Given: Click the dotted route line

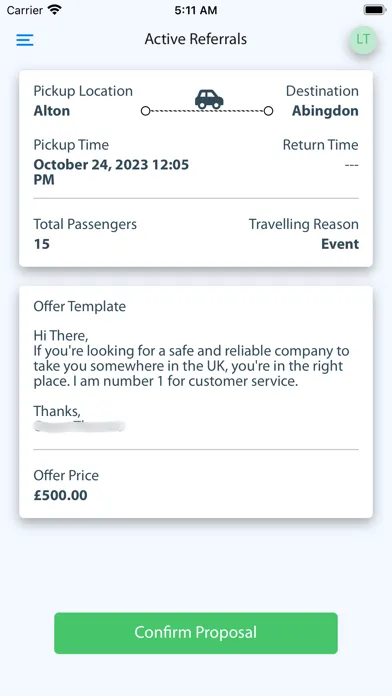Looking at the screenshot, I should pos(207,111).
